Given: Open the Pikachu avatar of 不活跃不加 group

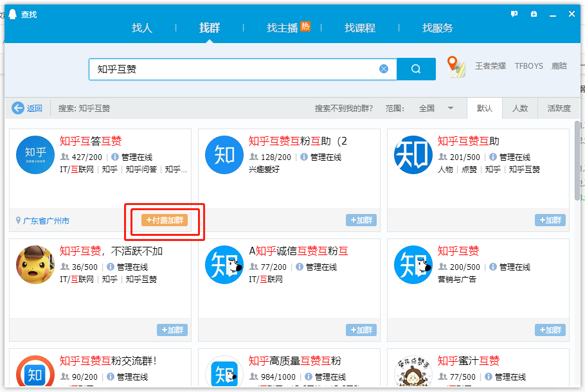Looking at the screenshot, I should click(x=35, y=265).
